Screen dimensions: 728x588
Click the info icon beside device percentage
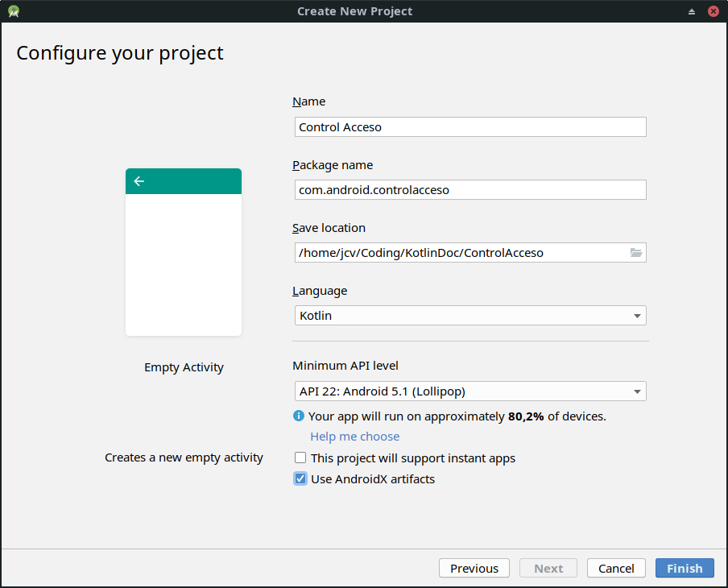coord(299,416)
